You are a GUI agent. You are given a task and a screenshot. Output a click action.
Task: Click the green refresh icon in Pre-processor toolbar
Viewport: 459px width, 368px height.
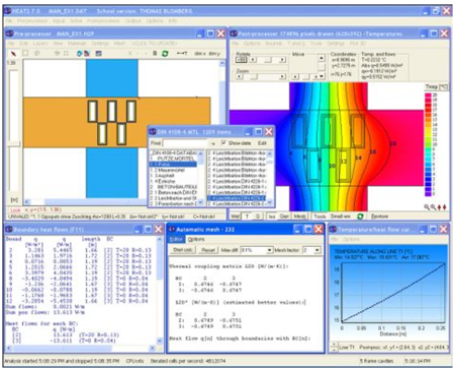pos(165,53)
